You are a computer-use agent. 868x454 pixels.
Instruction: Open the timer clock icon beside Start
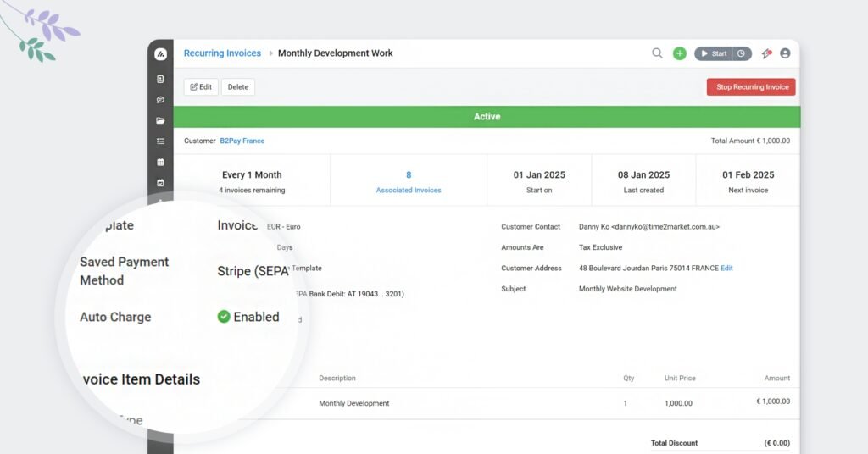pyautogui.click(x=742, y=53)
